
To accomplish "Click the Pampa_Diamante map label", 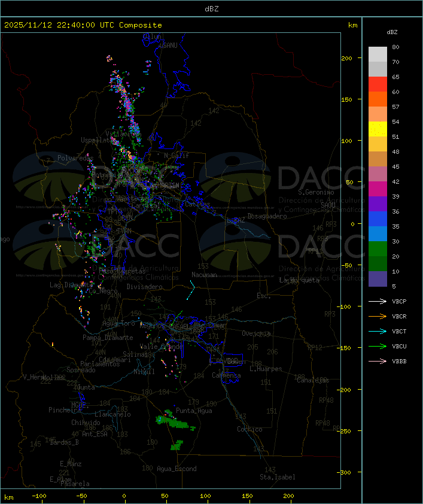I will pos(108,338).
